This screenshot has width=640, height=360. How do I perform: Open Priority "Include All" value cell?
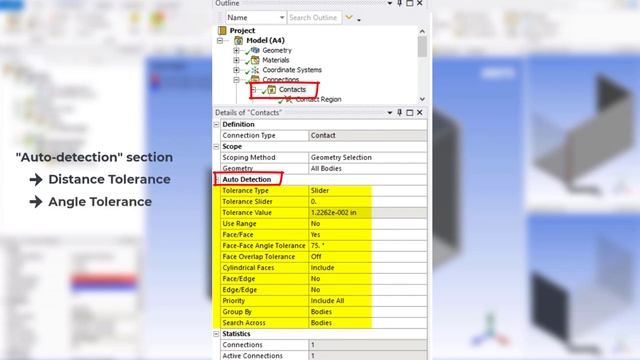coord(368,301)
